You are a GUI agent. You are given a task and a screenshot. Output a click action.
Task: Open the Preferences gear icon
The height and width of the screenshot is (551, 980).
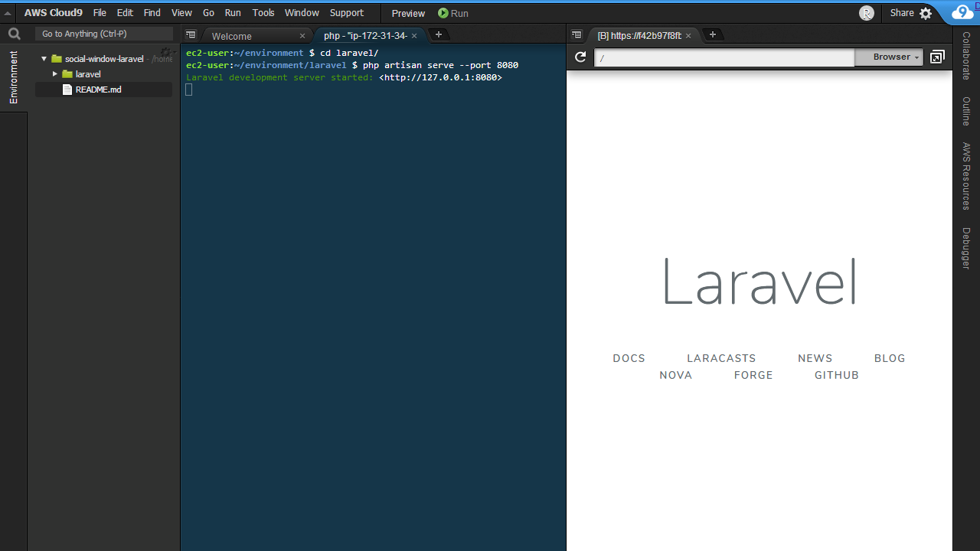pyautogui.click(x=926, y=13)
